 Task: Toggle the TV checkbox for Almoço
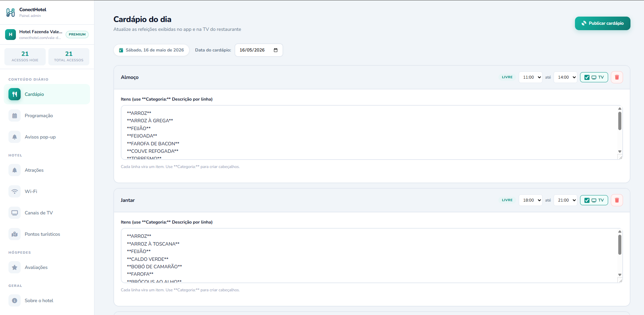[587, 77]
